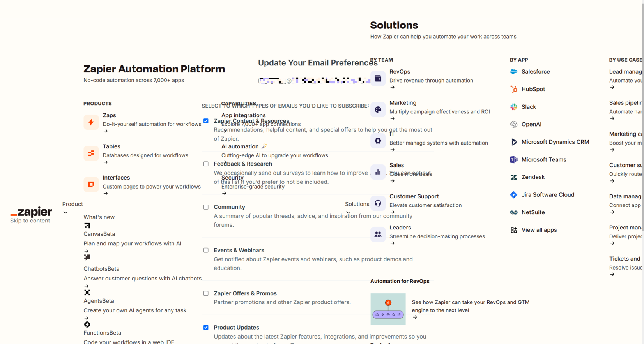Open the ChatbotsBeta product link

101,269
